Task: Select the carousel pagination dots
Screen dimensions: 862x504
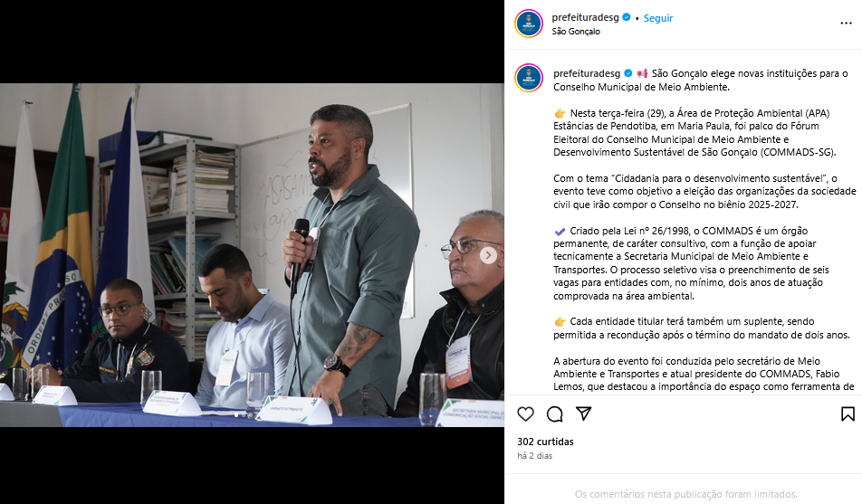Action: point(243,415)
